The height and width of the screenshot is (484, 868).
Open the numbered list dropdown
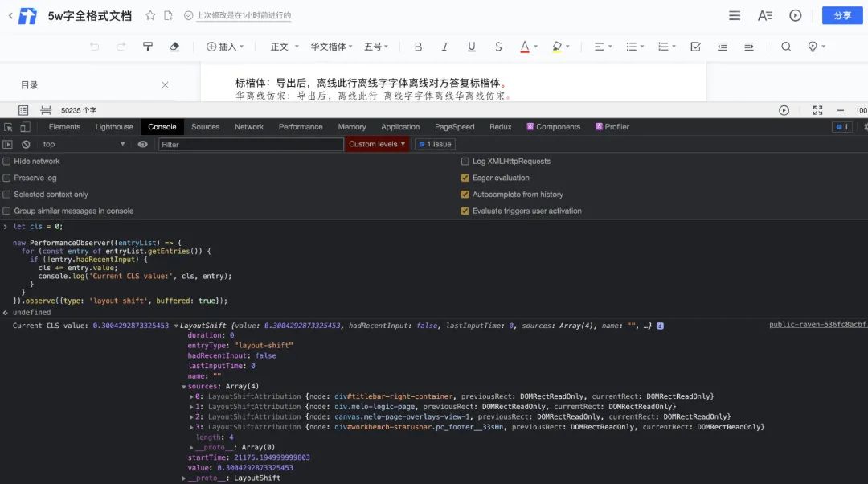[667, 47]
